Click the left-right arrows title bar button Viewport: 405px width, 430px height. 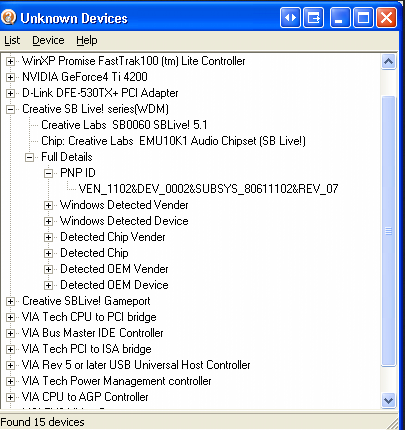[290, 18]
